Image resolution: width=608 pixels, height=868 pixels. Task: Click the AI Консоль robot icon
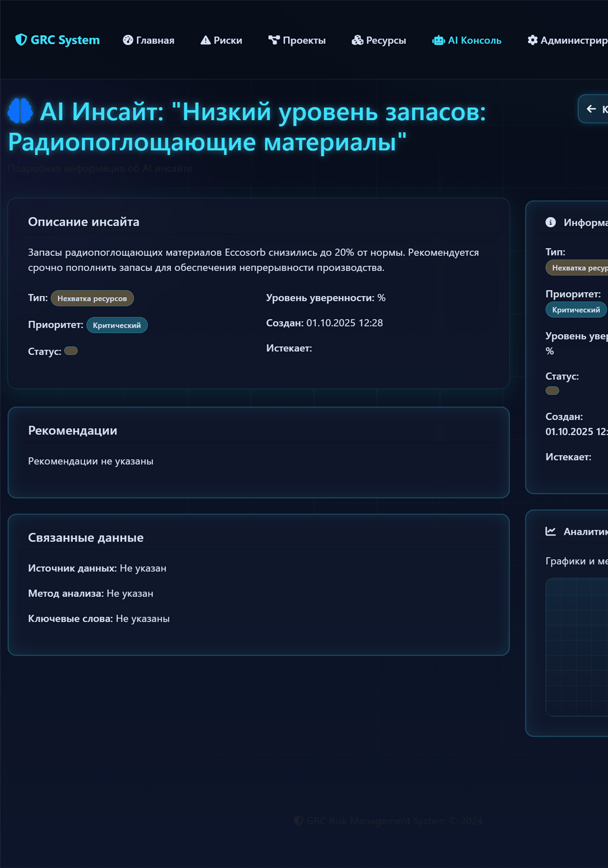(x=438, y=40)
